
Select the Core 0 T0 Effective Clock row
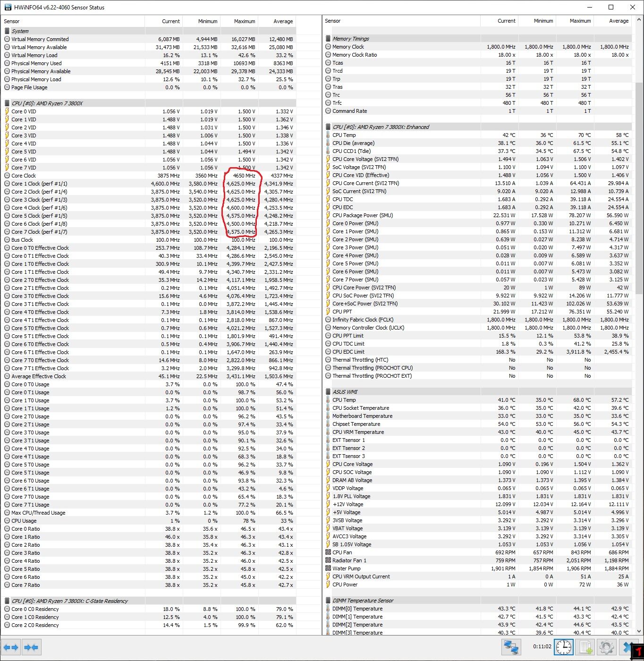pos(149,248)
